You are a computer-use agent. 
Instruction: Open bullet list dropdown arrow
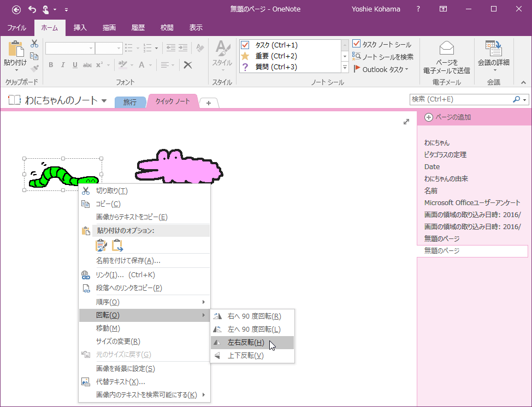(138, 48)
